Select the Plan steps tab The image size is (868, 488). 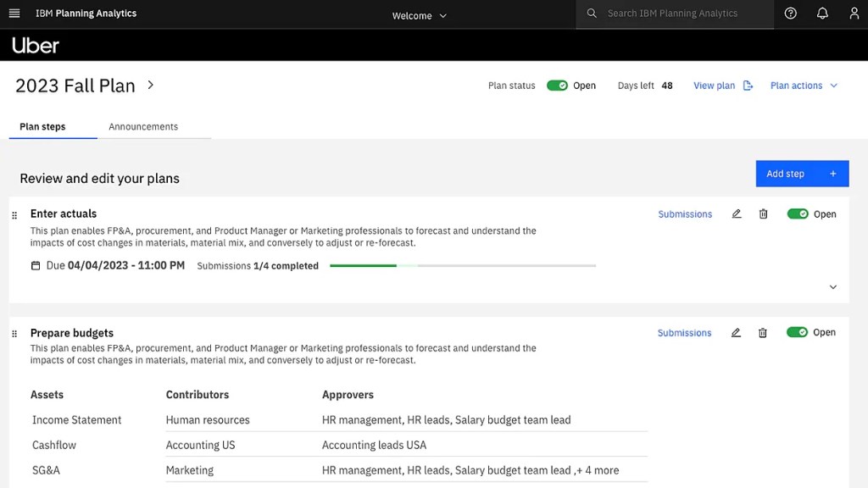[x=42, y=127]
